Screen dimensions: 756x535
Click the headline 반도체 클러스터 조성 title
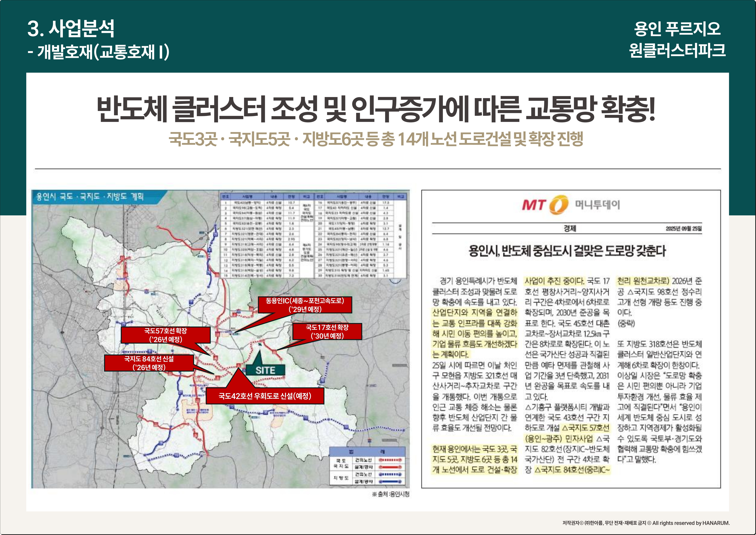tap(376, 109)
